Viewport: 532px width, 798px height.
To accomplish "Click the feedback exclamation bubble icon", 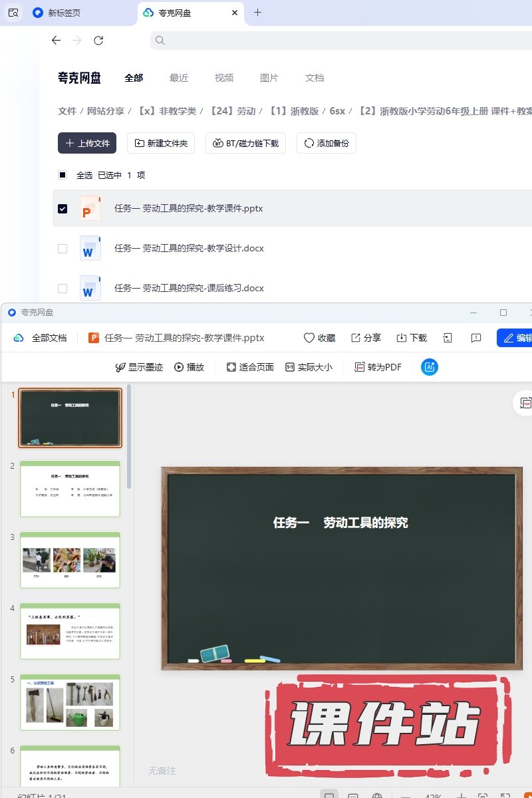I will (x=476, y=338).
